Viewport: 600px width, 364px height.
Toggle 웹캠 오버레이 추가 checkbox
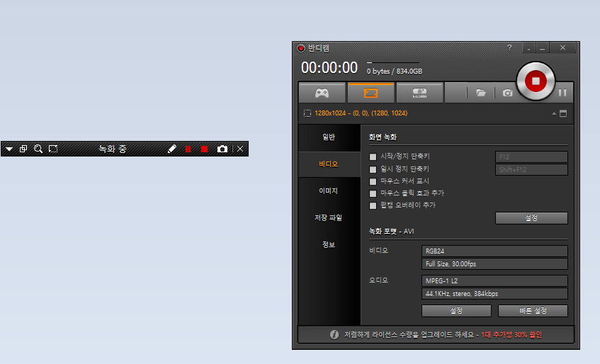(373, 205)
